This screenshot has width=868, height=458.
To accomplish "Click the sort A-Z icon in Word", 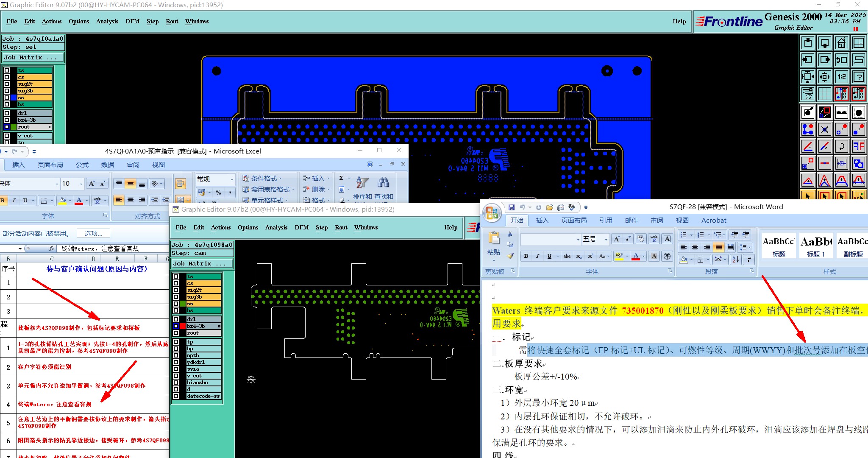I will point(735,259).
